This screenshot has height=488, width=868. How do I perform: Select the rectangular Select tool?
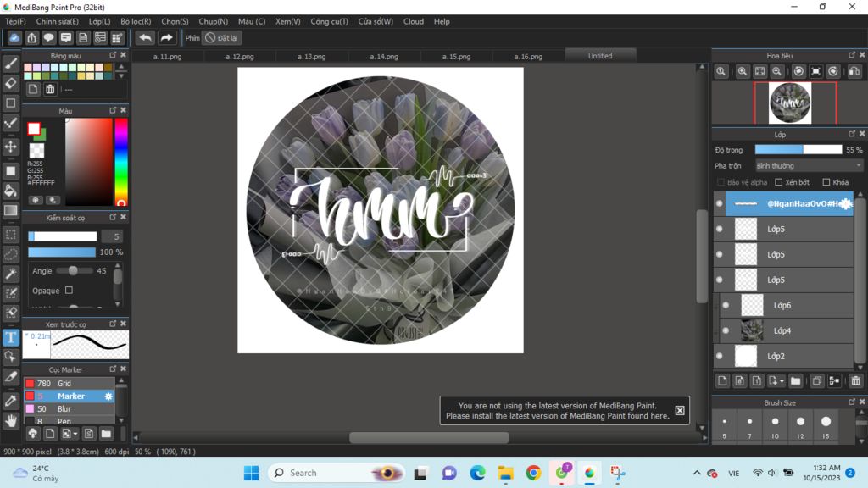tap(10, 235)
